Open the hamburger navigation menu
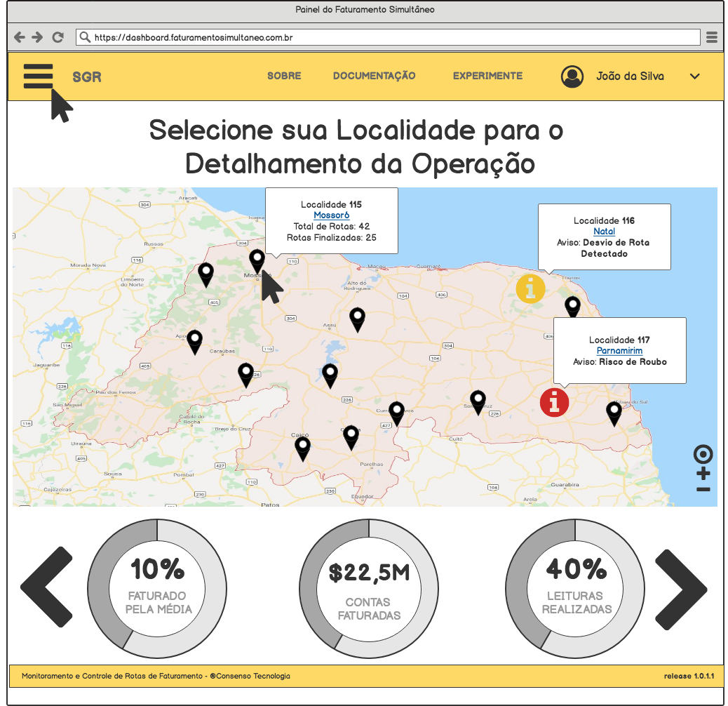Screen dimensions: 728x706 (x=39, y=76)
